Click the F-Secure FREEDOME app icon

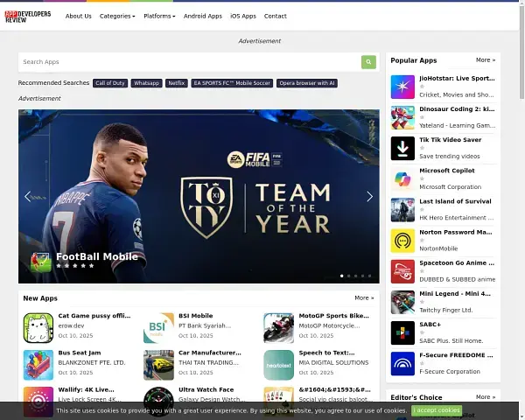(x=402, y=364)
